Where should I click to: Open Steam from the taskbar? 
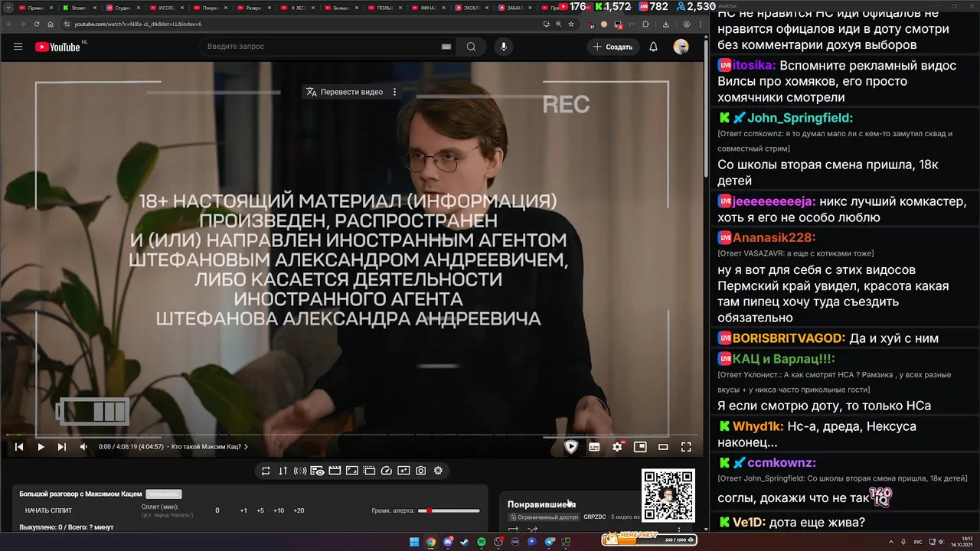[x=464, y=542]
